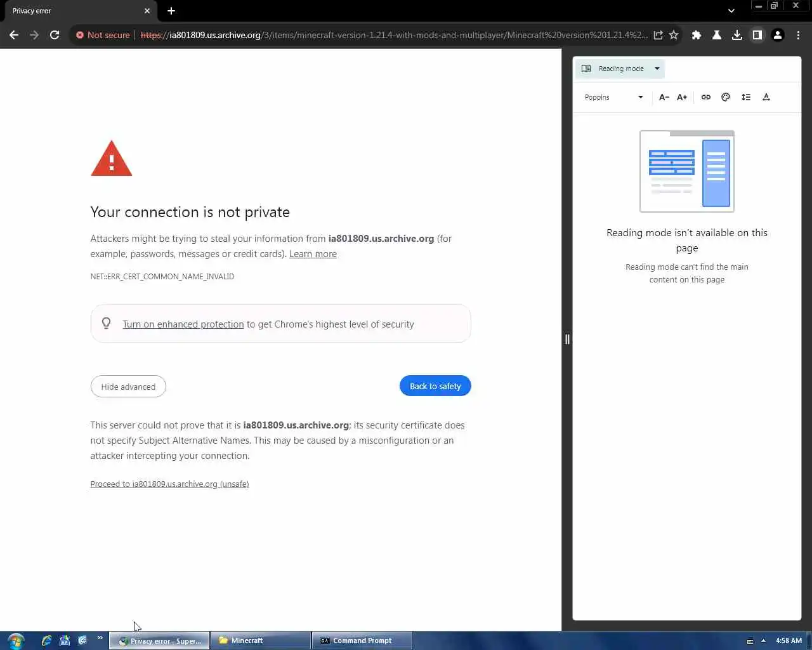Proceed to ia801809.us.archive.org (unsafe)
812x650 pixels.
[169, 484]
